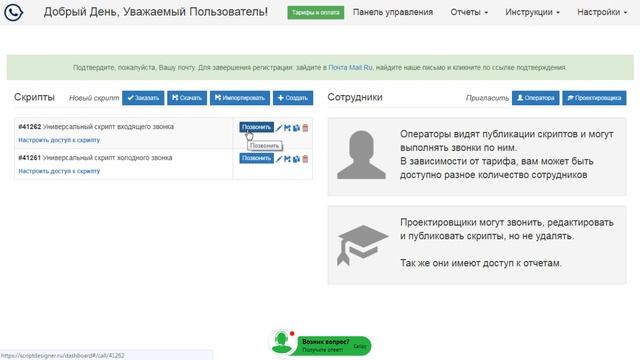Open the green Тарифы и оплата button
Image resolution: width=640 pixels, height=360 pixels.
[316, 12]
